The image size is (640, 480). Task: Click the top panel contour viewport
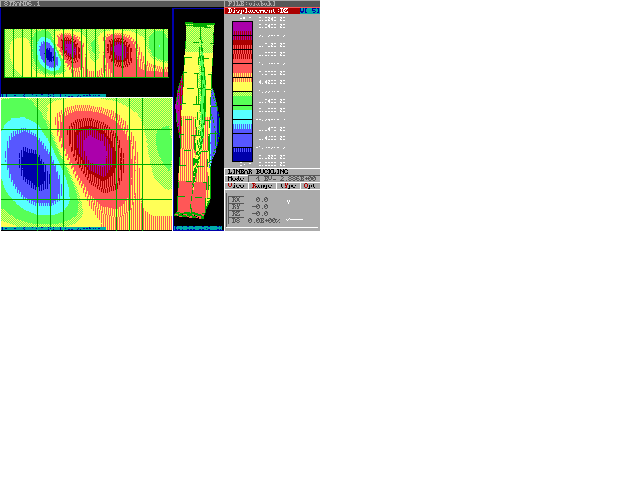click(85, 53)
